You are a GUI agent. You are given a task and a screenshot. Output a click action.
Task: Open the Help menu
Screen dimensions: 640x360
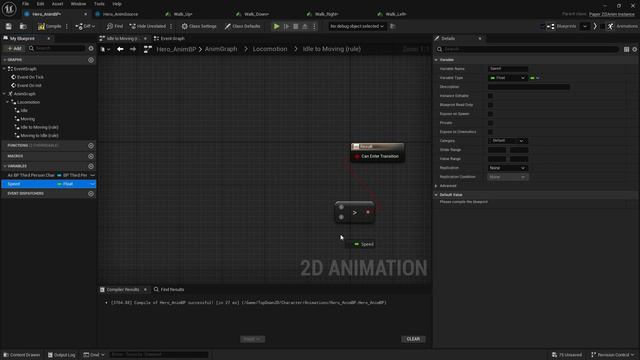[x=117, y=4]
